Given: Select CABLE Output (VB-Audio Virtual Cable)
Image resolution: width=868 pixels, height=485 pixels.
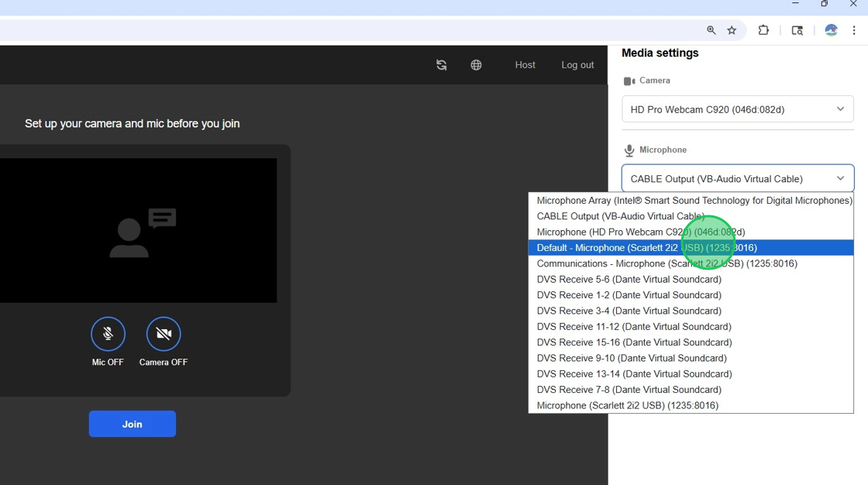Looking at the screenshot, I should click(x=620, y=216).
